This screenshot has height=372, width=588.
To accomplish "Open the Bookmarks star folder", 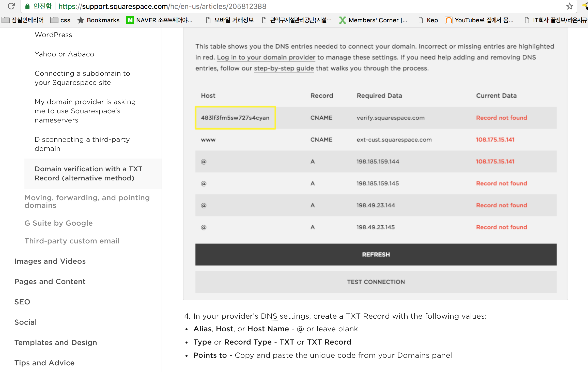I will 98,20.
